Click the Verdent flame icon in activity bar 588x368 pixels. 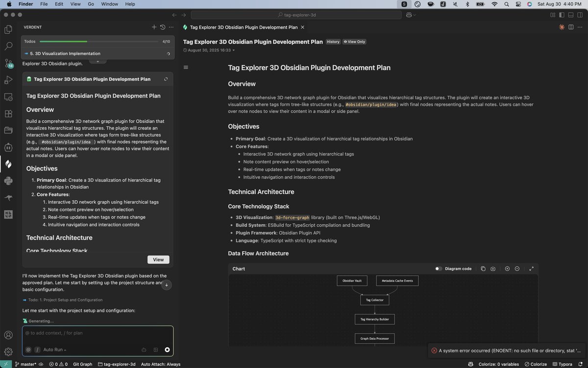click(8, 164)
